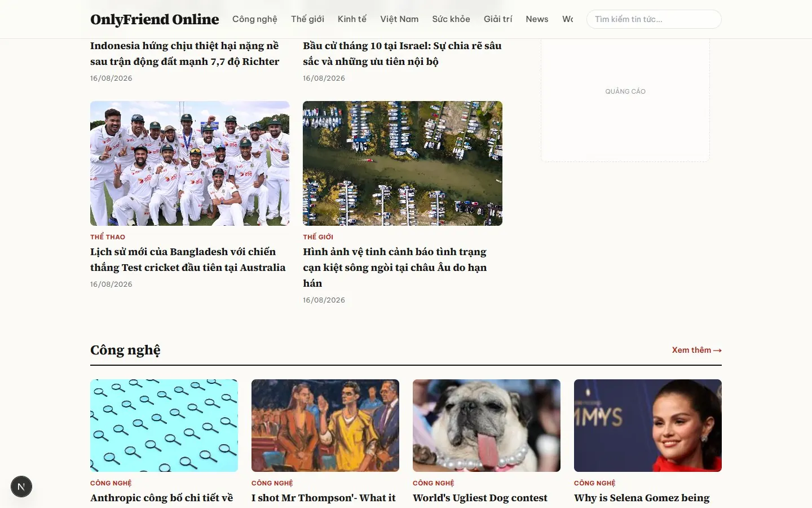Go to the Thế giới navigation section

[x=307, y=19]
